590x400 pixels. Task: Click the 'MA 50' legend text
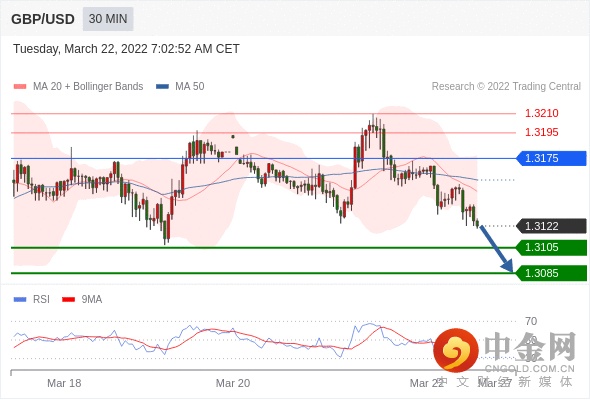click(x=190, y=87)
